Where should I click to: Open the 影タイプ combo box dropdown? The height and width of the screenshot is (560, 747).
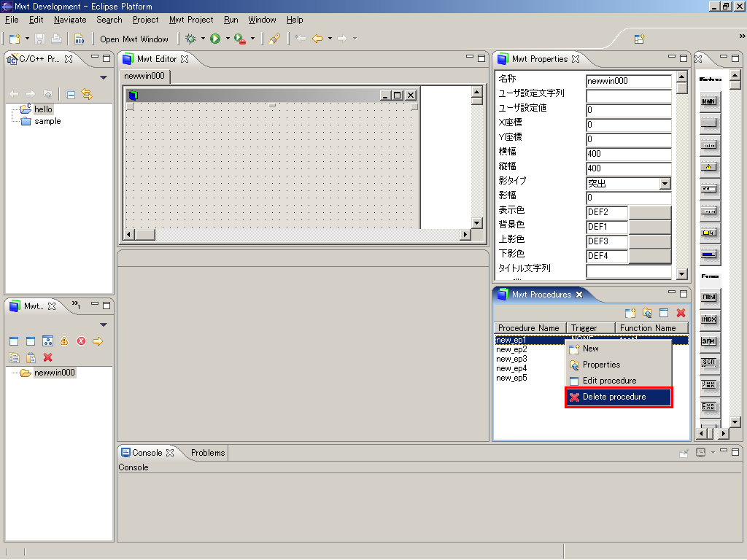(665, 183)
